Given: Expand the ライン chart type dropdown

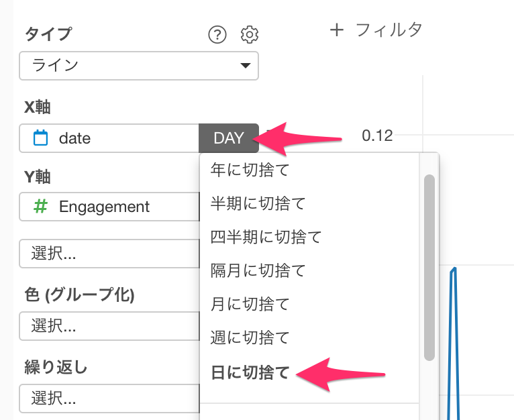Looking at the screenshot, I should [x=139, y=66].
